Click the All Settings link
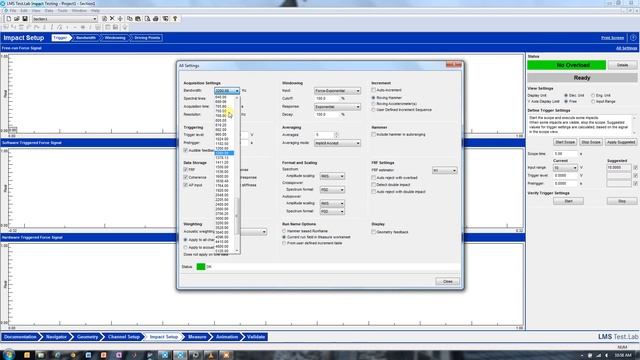This screenshot has height=360, width=640. (x=626, y=48)
